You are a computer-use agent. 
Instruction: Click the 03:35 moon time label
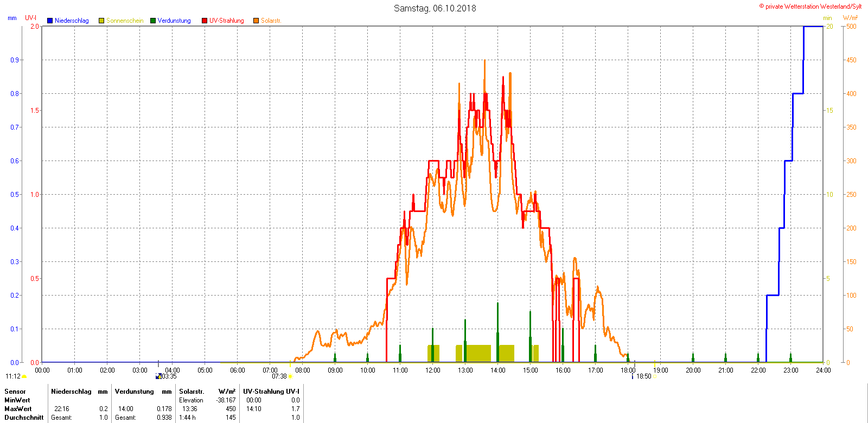pos(169,376)
